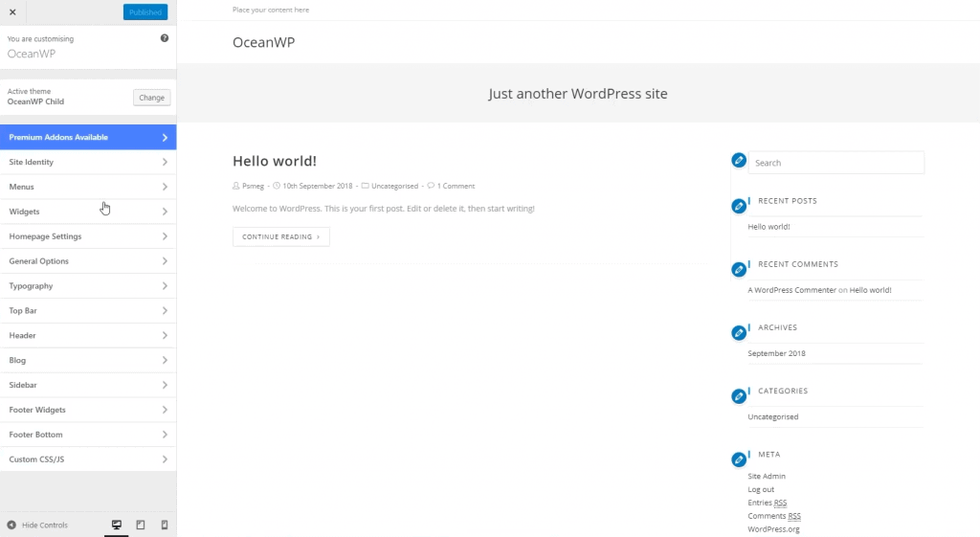Click the edit pencil beside the Search widget

pos(738,160)
